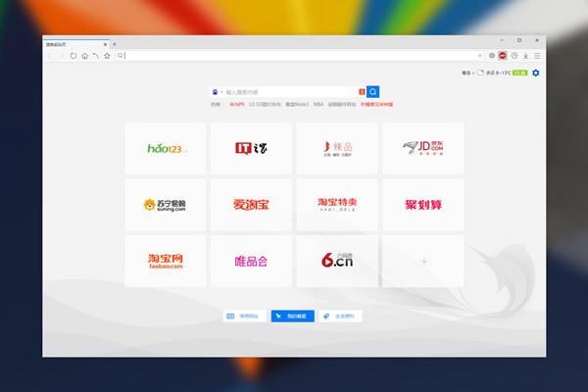Go forward with the forward arrow

[62, 56]
